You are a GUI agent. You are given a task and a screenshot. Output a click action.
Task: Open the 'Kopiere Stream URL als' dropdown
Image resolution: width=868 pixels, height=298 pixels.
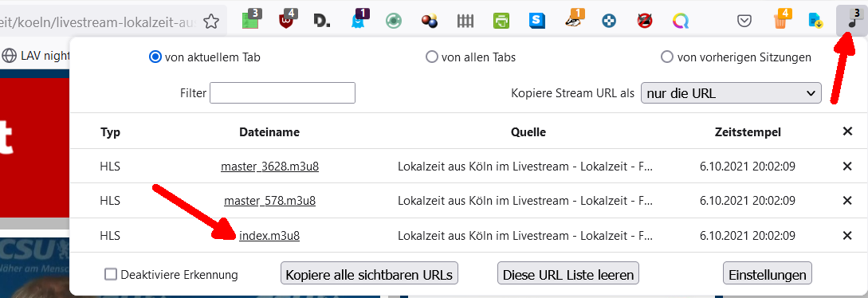(x=731, y=93)
